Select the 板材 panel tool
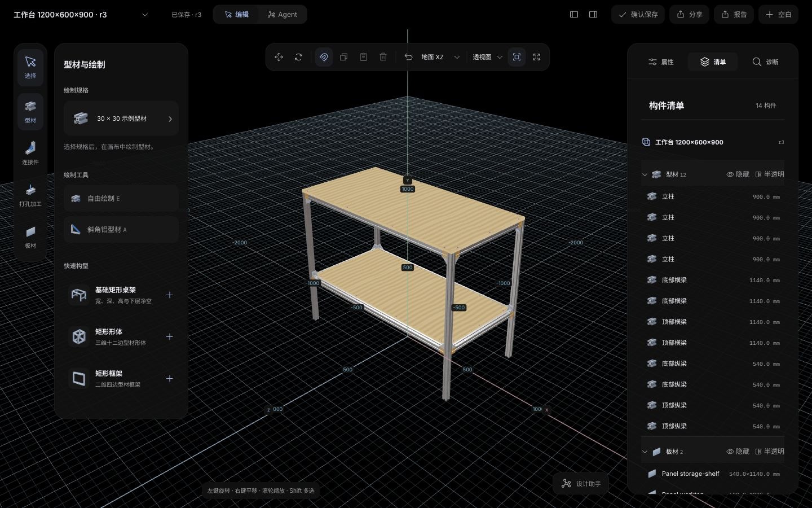The height and width of the screenshot is (508, 812). pyautogui.click(x=30, y=236)
